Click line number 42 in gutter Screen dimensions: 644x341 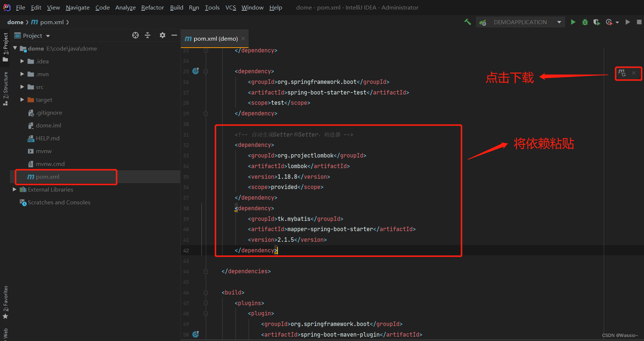[186, 251]
